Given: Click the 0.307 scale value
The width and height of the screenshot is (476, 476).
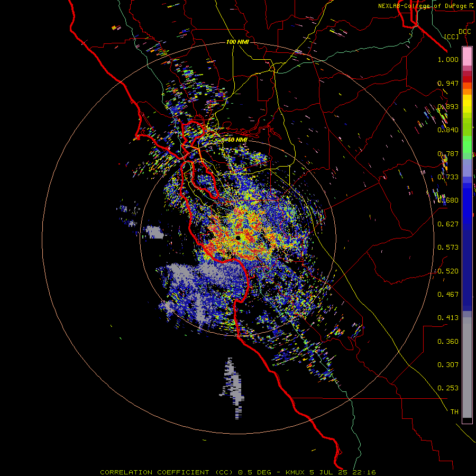Looking at the screenshot, I should (x=448, y=365).
